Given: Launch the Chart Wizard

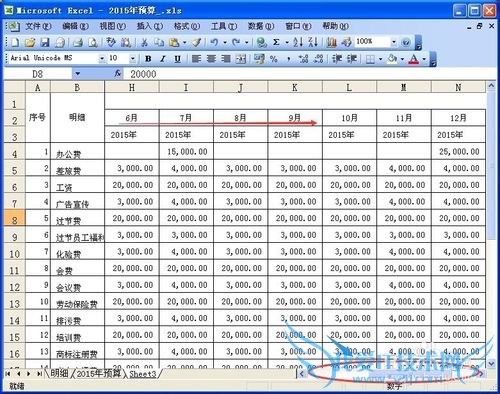Looking at the screenshot, I should point(331,42).
